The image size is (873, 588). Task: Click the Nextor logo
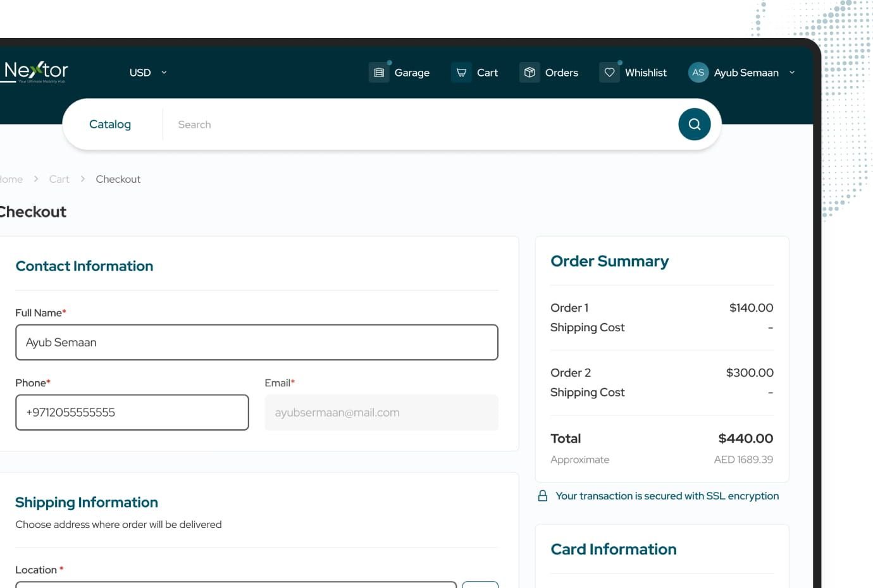(x=34, y=72)
